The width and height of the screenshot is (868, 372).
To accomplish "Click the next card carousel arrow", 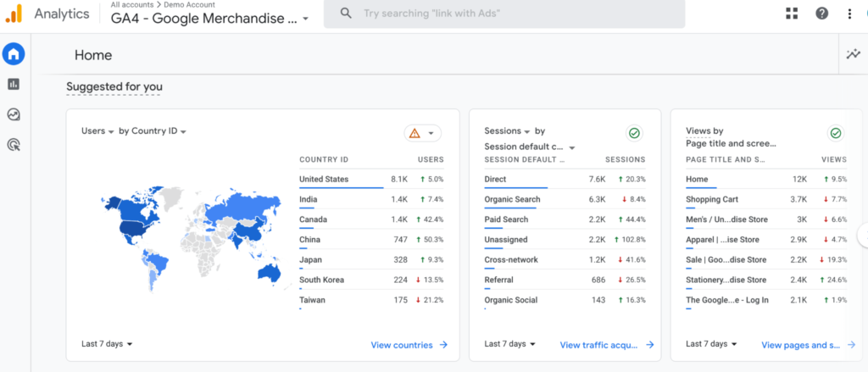I will click(x=863, y=236).
